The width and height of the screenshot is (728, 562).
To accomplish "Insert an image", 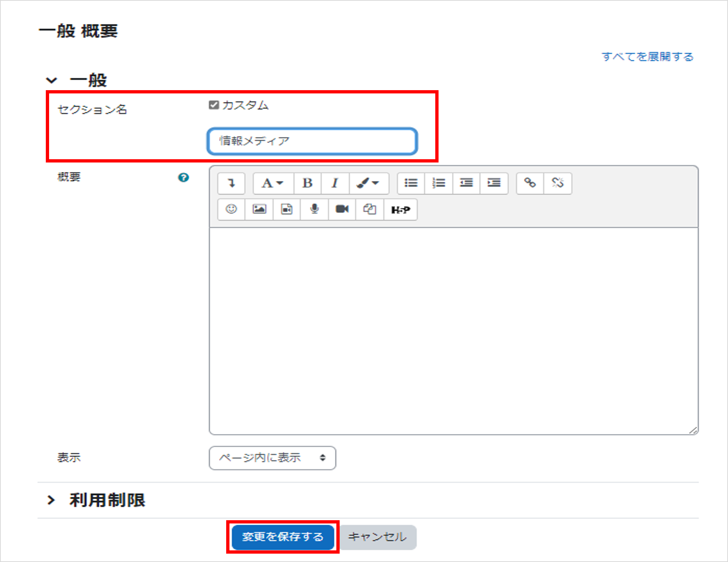I will [x=259, y=209].
